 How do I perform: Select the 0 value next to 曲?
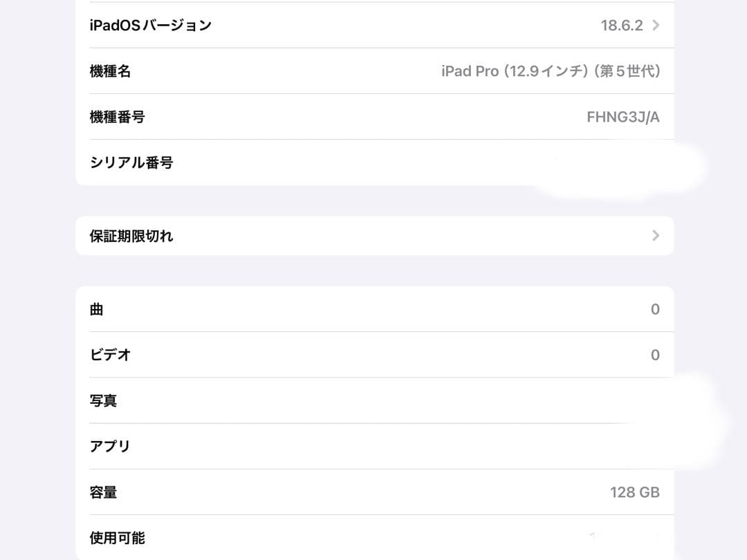[655, 309]
